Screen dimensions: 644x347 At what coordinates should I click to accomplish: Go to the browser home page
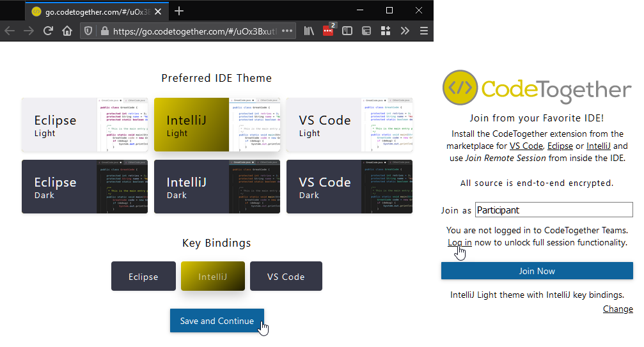click(x=67, y=31)
